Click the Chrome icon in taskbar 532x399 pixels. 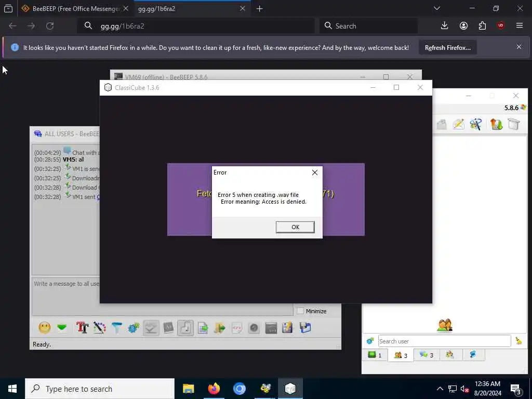click(x=240, y=389)
